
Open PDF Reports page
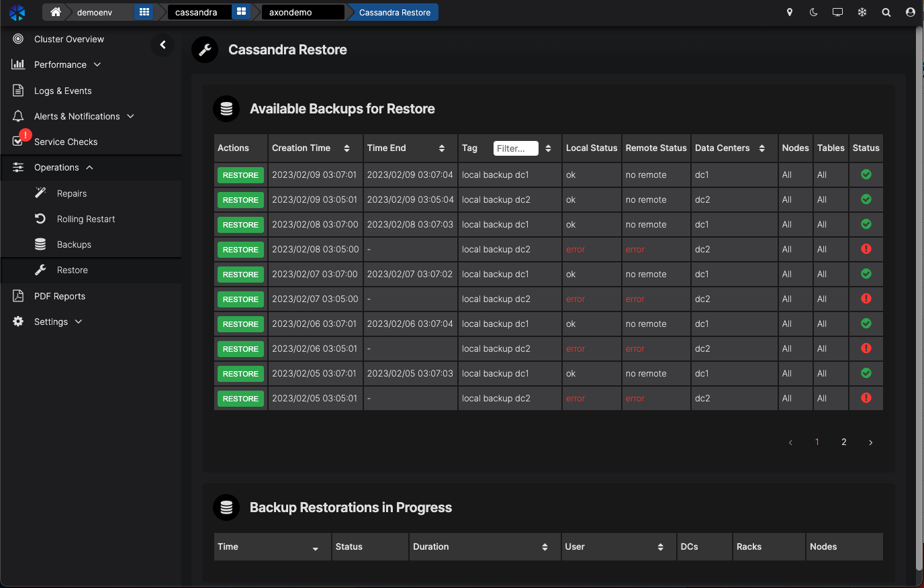[60, 296]
